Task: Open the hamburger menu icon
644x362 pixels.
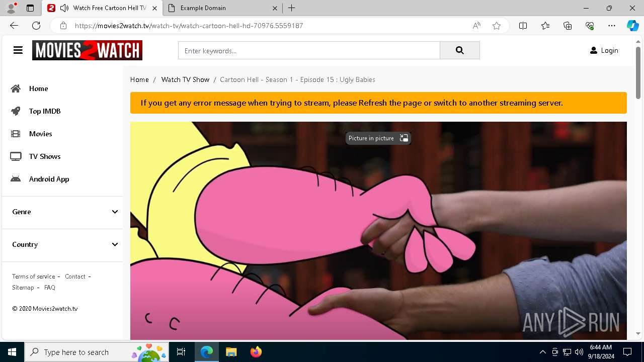Action: [x=18, y=50]
